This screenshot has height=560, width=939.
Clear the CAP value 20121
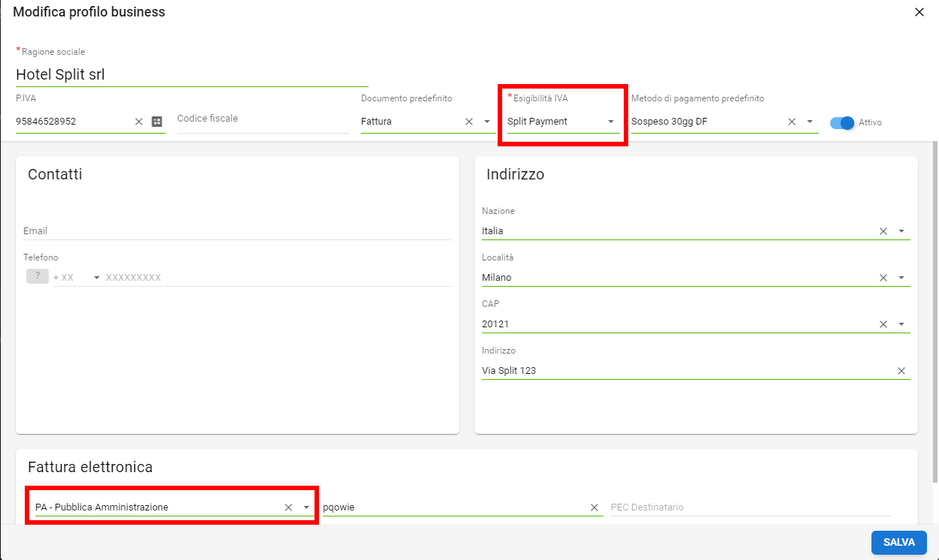883,324
